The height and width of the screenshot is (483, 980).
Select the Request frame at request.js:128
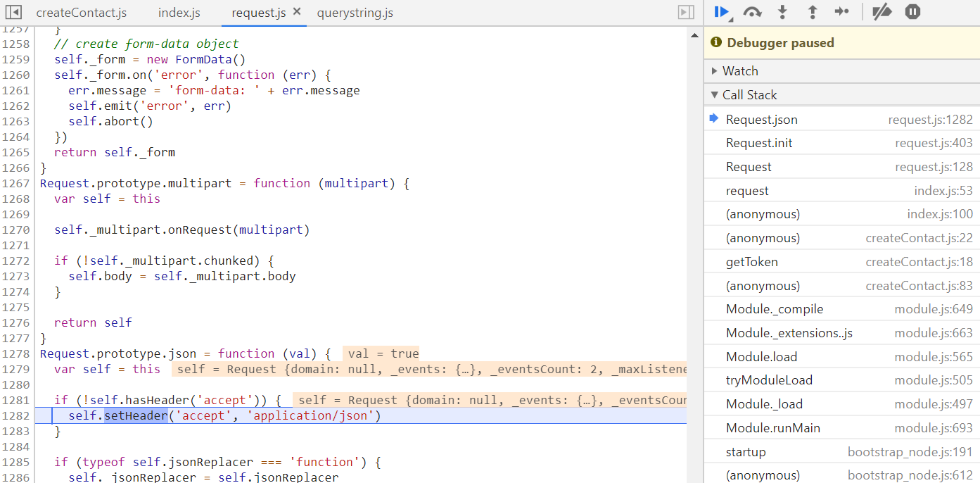pyautogui.click(x=842, y=167)
